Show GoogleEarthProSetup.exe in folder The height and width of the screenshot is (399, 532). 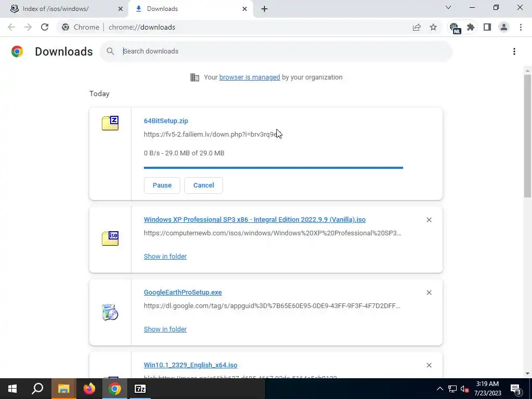click(165, 329)
